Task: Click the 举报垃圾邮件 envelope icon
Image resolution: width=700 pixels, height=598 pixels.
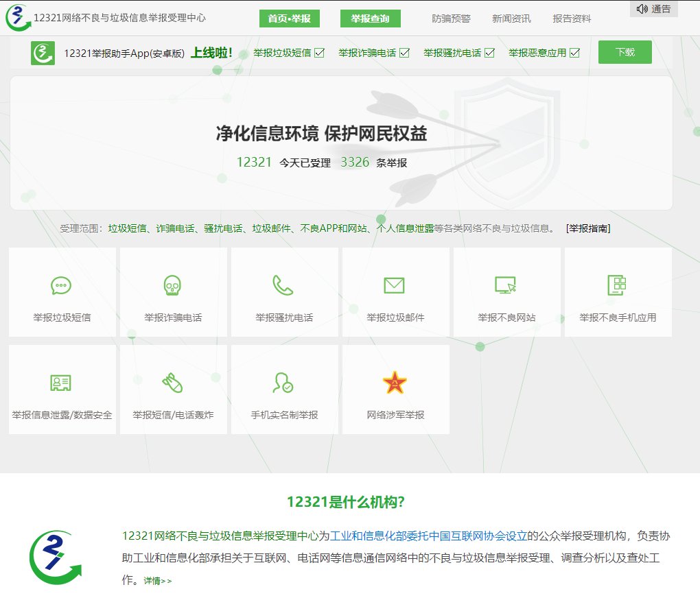Action: pos(395,284)
